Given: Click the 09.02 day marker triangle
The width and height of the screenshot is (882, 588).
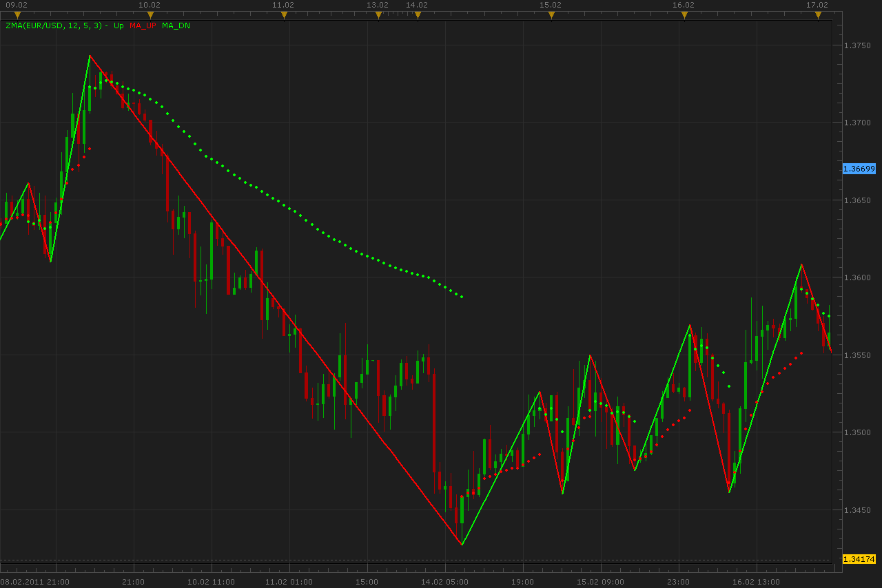Looking at the screenshot, I should (x=18, y=15).
